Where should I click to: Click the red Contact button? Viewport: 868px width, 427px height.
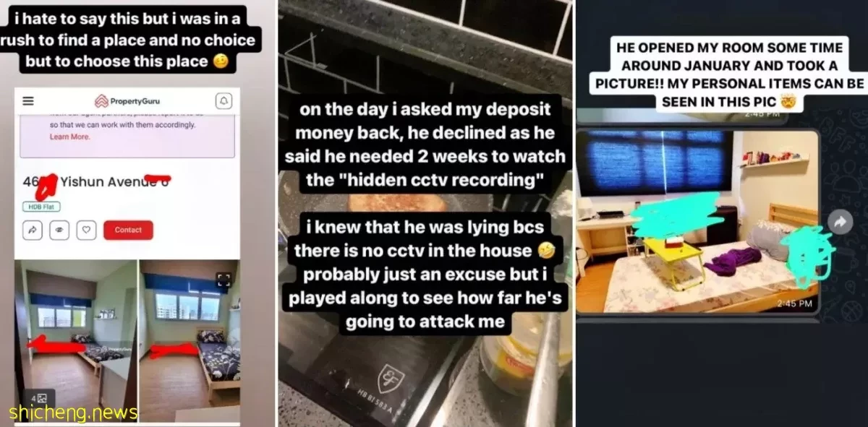coord(128,230)
